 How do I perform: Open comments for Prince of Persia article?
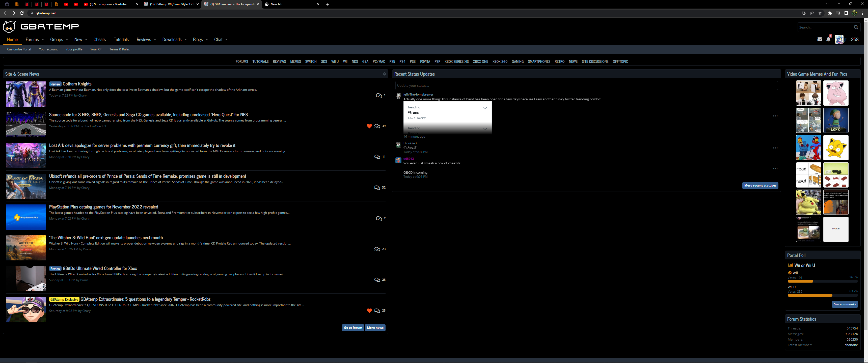(377, 188)
